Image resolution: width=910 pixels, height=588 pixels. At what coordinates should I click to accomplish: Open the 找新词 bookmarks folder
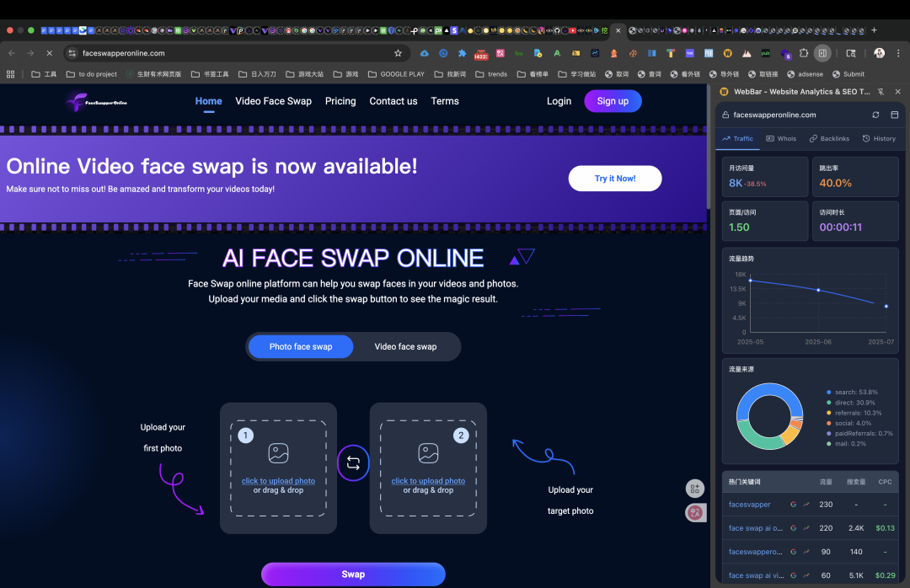[450, 74]
